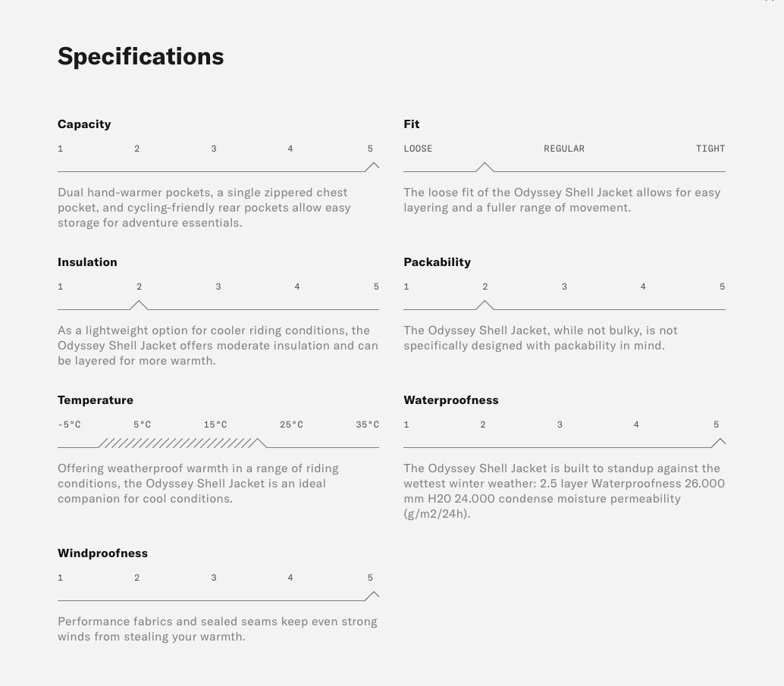The image size is (784, 686).
Task: Click the REGULAR label on Fit scale
Action: [564, 149]
